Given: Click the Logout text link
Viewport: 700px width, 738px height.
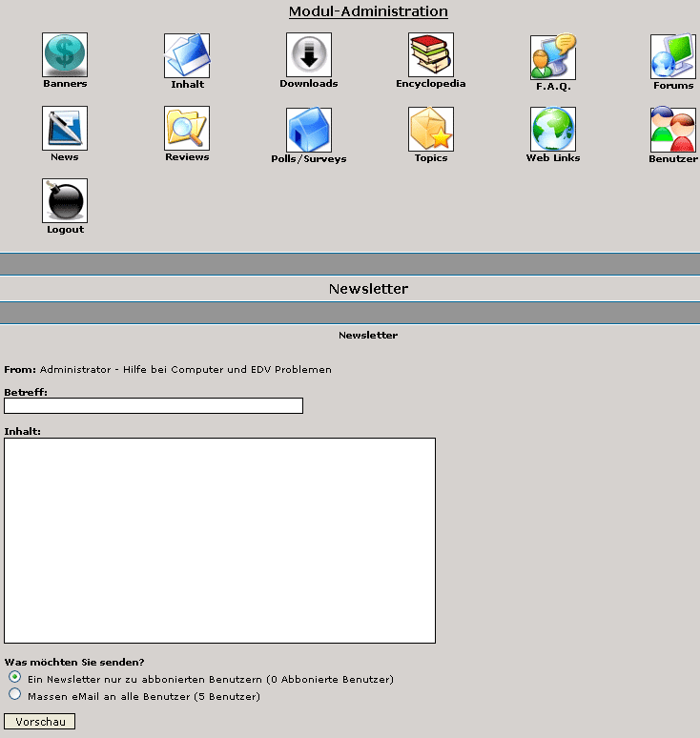Looking at the screenshot, I should coord(66,230).
